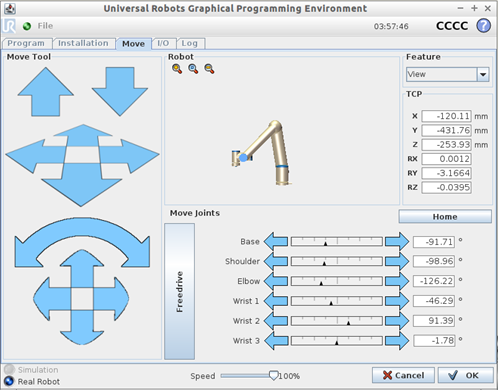Decrease Wrist 1 joint with its left arrow
Viewport: 498px width, 390px height.
276,301
